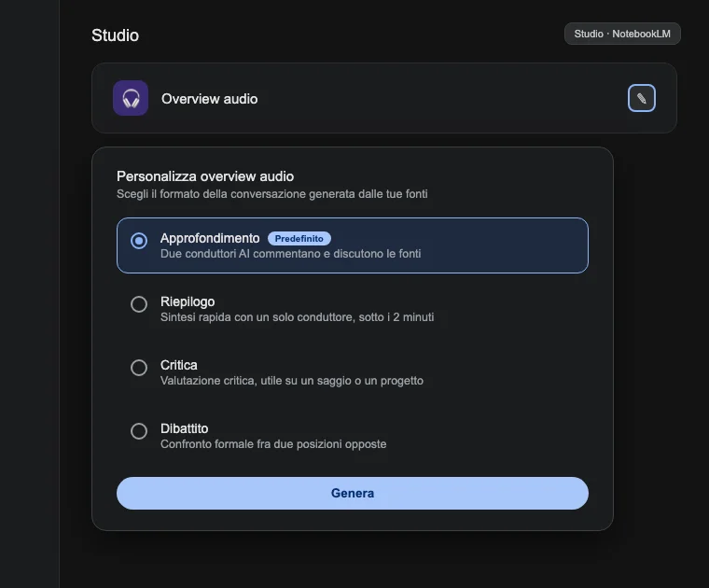Click the Studio heading
This screenshot has width=709, height=588.
coord(115,35)
